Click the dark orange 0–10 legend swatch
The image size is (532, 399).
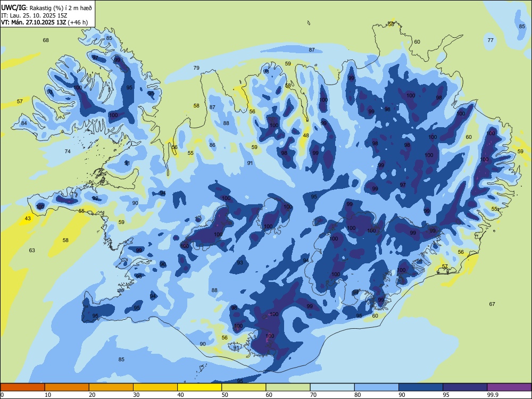22,387
